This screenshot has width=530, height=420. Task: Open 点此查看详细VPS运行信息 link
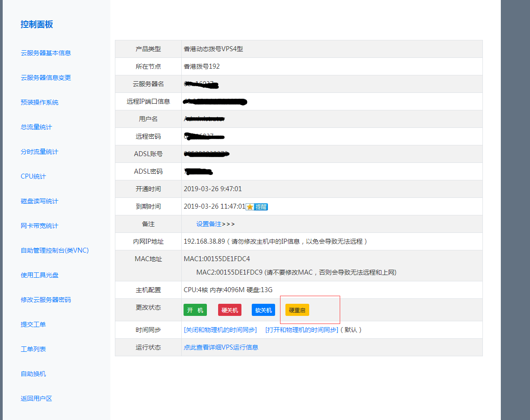(221, 347)
